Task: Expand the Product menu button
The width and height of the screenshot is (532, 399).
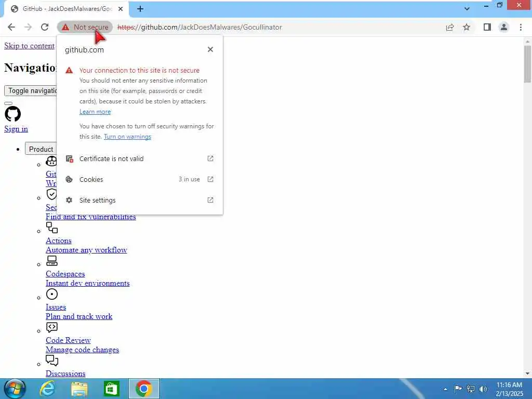Action: pos(41,149)
